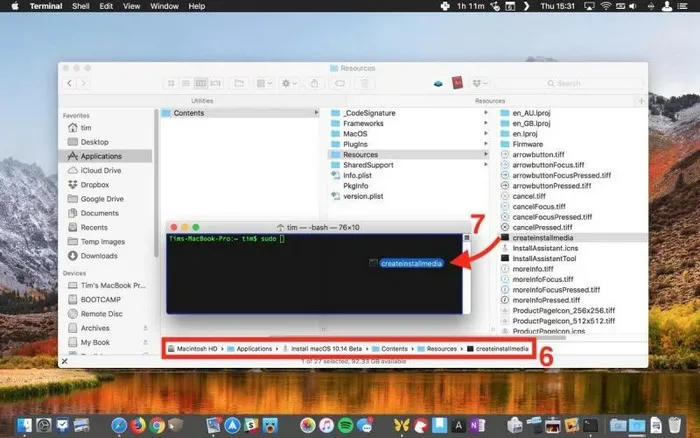Open Firefox from the Dock
The image size is (700, 438).
pos(138,425)
